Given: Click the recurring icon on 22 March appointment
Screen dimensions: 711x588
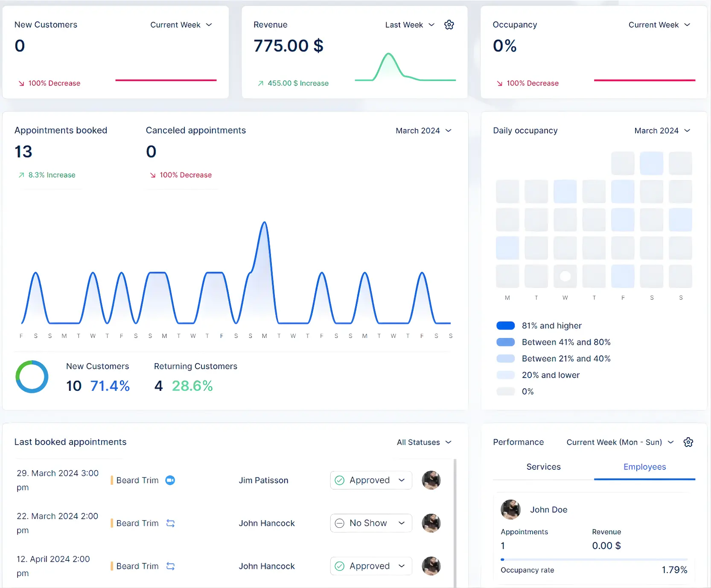Looking at the screenshot, I should tap(171, 523).
